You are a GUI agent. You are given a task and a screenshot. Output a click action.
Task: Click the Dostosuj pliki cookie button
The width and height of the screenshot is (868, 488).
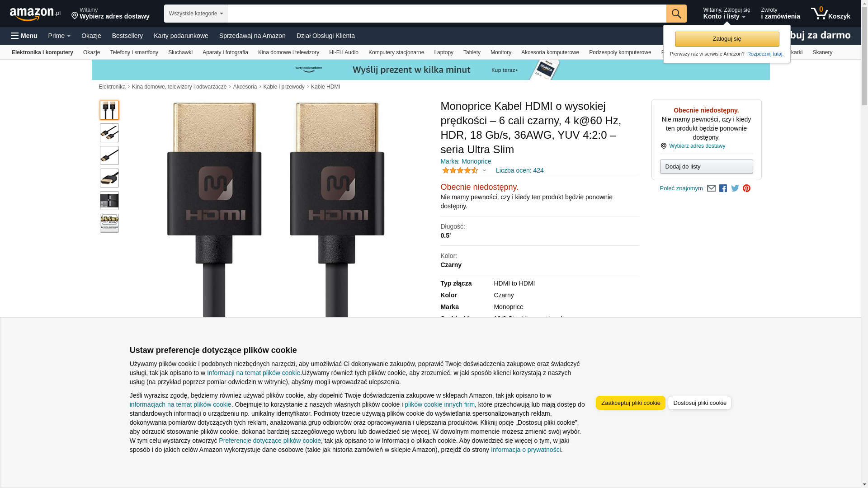[x=699, y=403]
